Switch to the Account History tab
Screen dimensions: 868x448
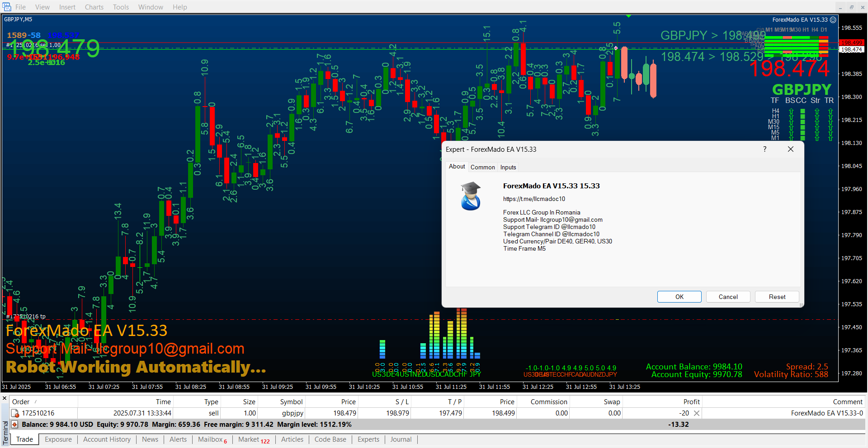click(x=107, y=439)
